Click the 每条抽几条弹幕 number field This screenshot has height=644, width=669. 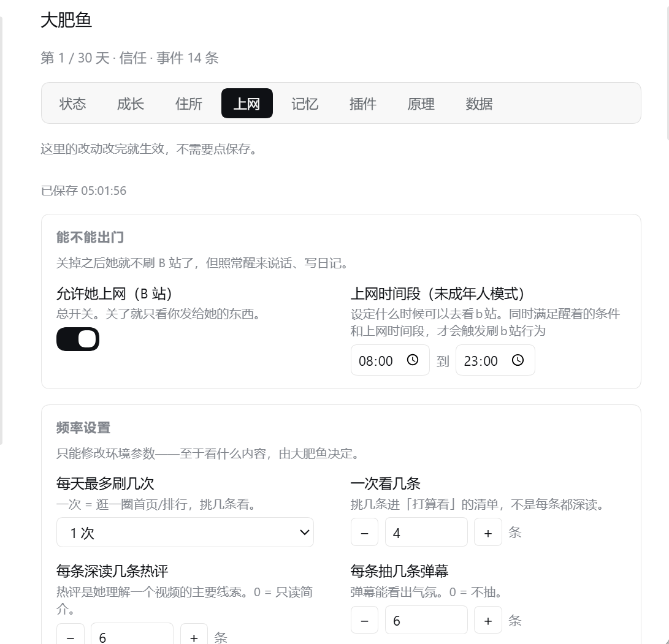point(426,620)
